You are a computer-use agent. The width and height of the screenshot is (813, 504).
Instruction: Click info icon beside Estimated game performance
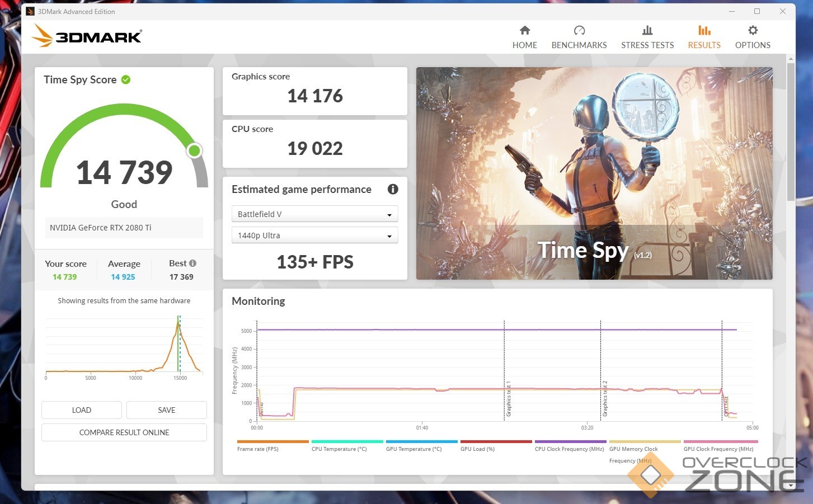click(x=393, y=189)
